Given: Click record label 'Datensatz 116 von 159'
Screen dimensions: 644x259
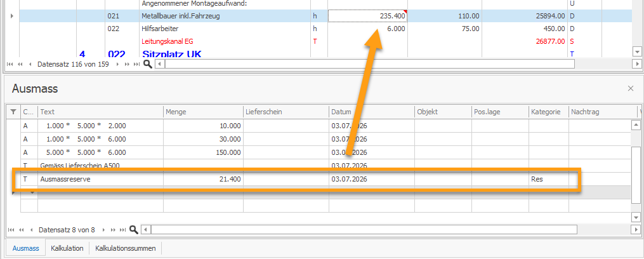Looking at the screenshot, I should pos(73,65).
